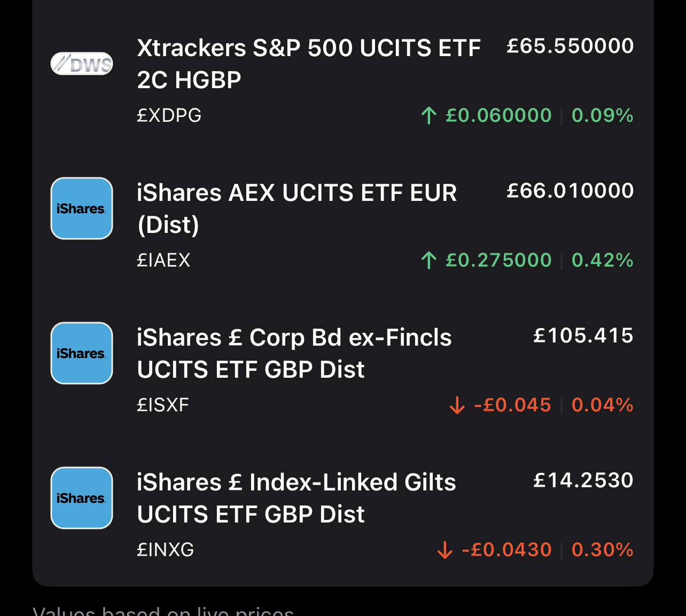Tap the green up arrow for XDPG
686x616 pixels.
point(428,115)
